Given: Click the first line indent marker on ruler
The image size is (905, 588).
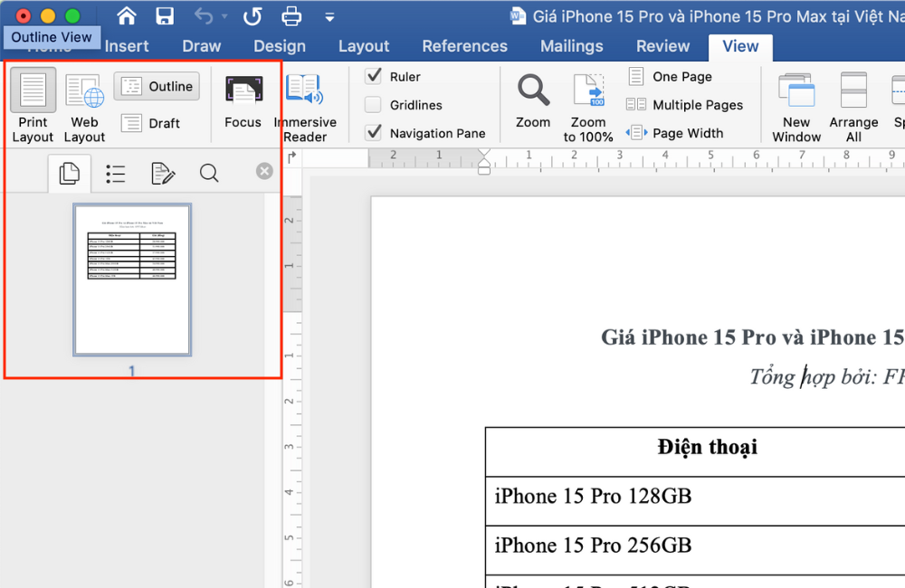Looking at the screenshot, I should (x=484, y=154).
